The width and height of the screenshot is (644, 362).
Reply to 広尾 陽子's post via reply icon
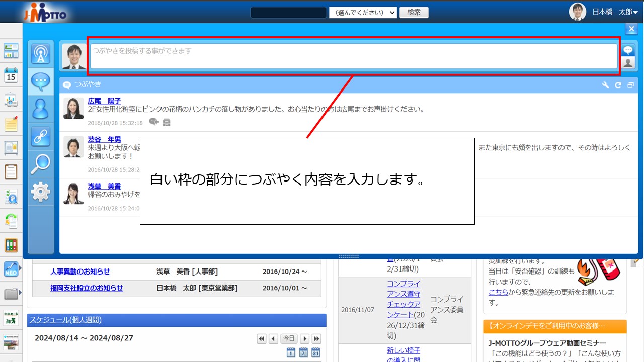point(154,122)
